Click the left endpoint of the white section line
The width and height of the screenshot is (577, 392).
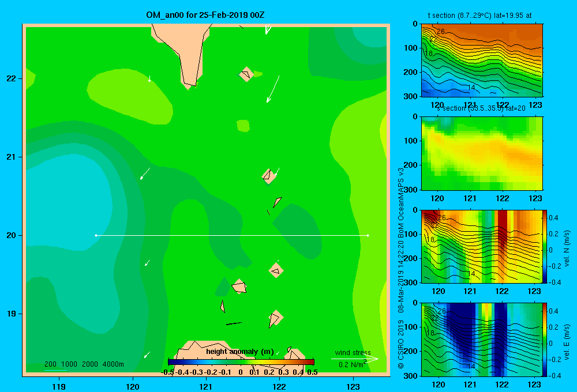[96, 235]
